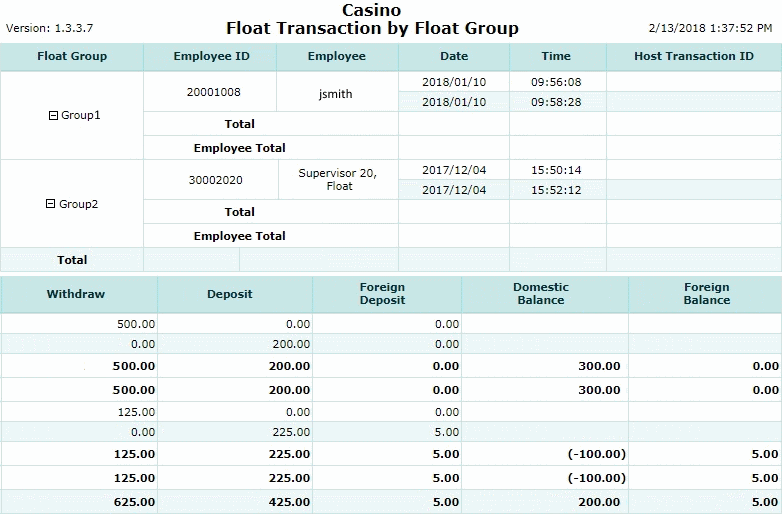Collapse the Group1 float group
This screenshot has width=782, height=514.
tap(53, 116)
